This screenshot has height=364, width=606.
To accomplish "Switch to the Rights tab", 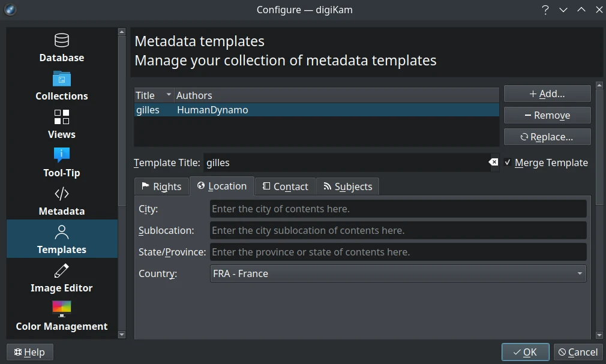I will pyautogui.click(x=161, y=186).
